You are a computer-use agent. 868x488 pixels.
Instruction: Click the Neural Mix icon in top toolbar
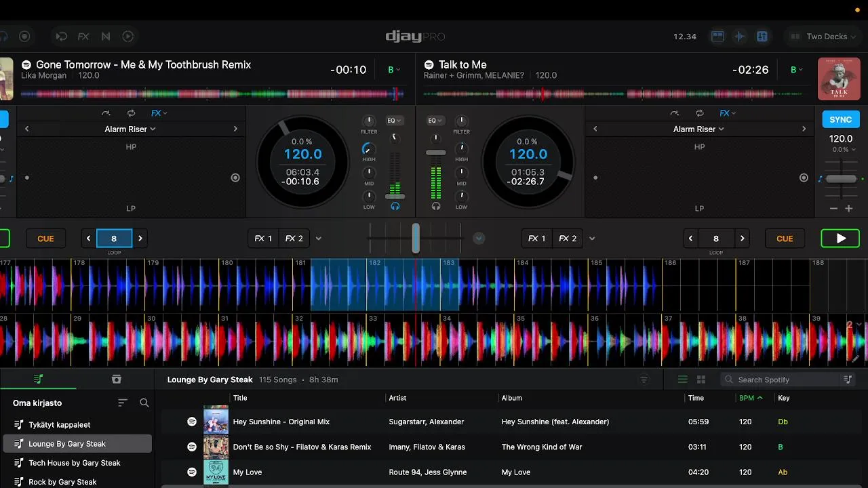[106, 37]
